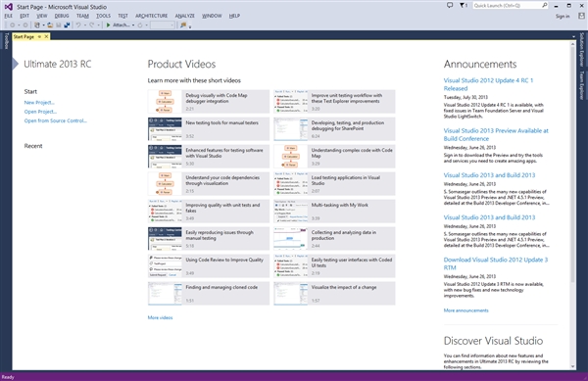Open the ANALYZE menu
The height and width of the screenshot is (381, 588).
[184, 16]
